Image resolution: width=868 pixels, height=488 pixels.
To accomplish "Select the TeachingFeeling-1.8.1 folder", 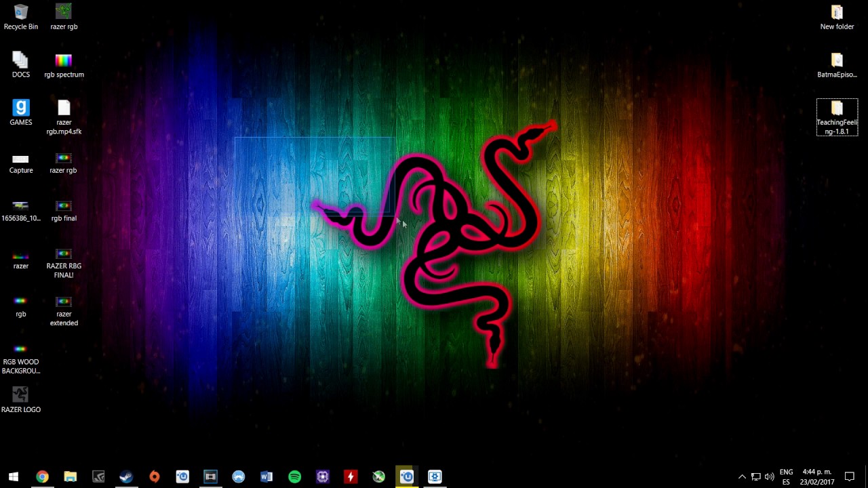I will click(837, 117).
